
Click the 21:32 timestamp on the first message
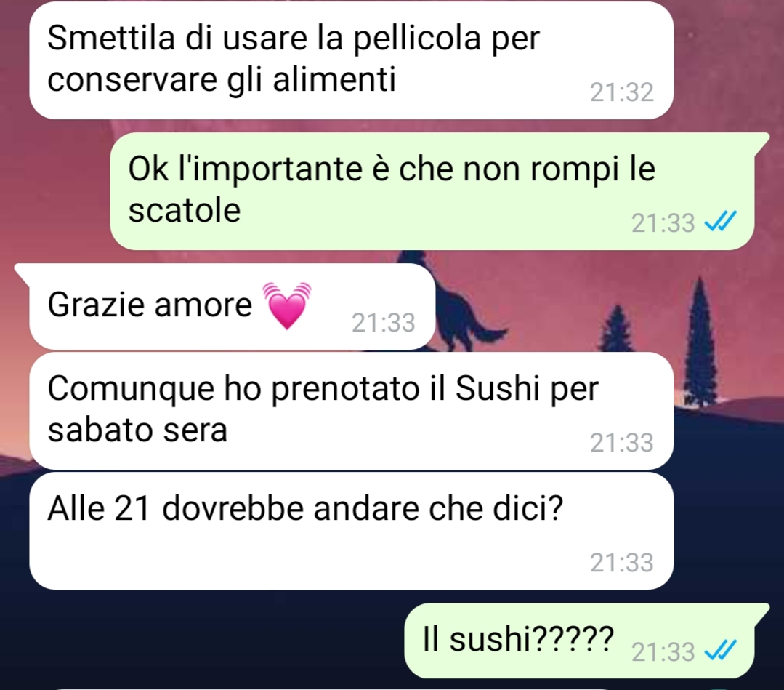[x=621, y=92]
